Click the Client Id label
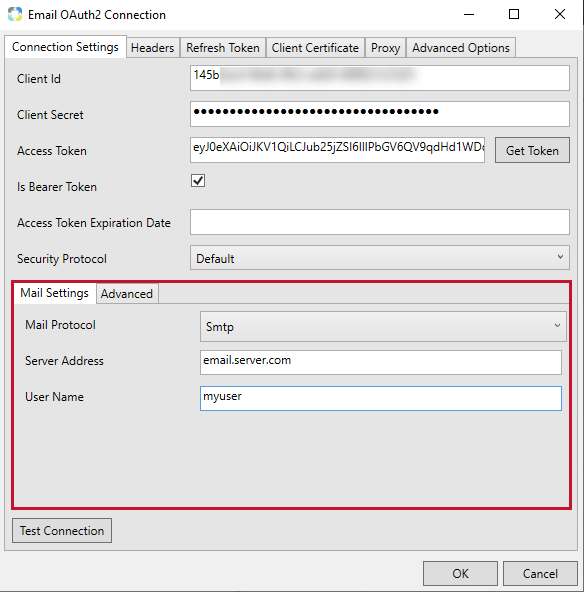584x592 pixels. coord(39,79)
